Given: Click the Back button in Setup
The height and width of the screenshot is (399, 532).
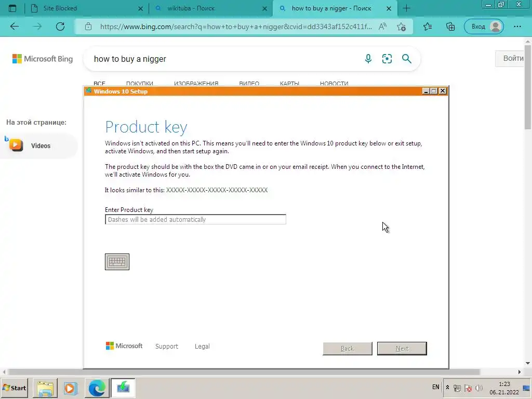Looking at the screenshot, I should pyautogui.click(x=348, y=349).
